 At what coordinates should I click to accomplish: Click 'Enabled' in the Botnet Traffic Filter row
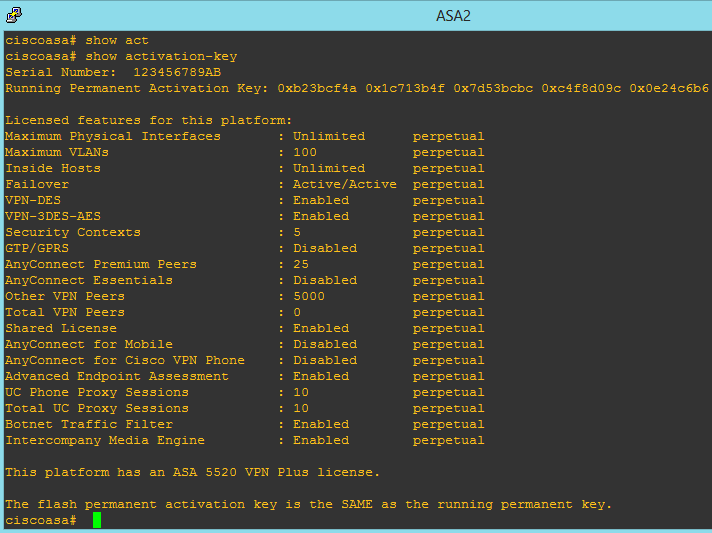[x=321, y=424]
